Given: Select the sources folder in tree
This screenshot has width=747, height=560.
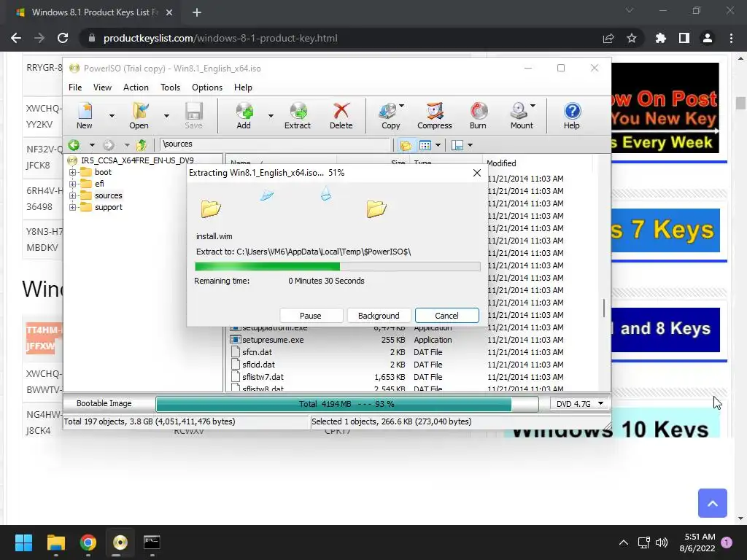Looking at the screenshot, I should [108, 195].
